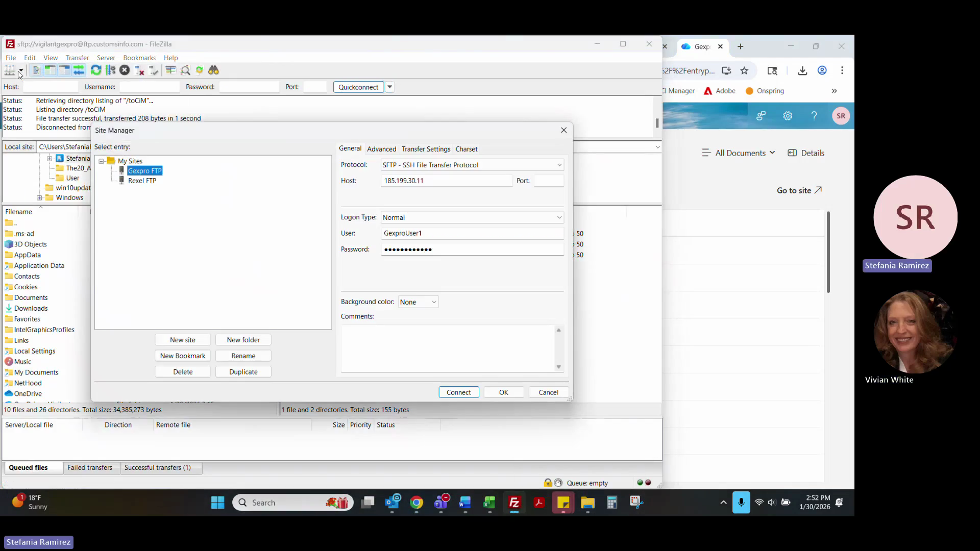Open the Background color dropdown

418,302
